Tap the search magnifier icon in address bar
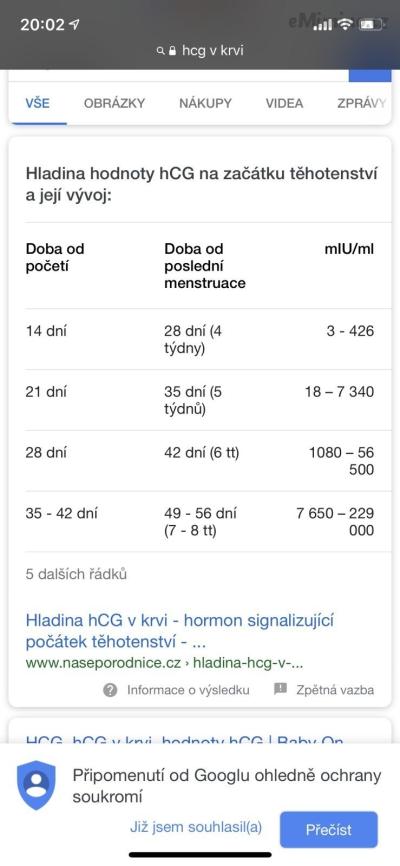 pos(160,51)
